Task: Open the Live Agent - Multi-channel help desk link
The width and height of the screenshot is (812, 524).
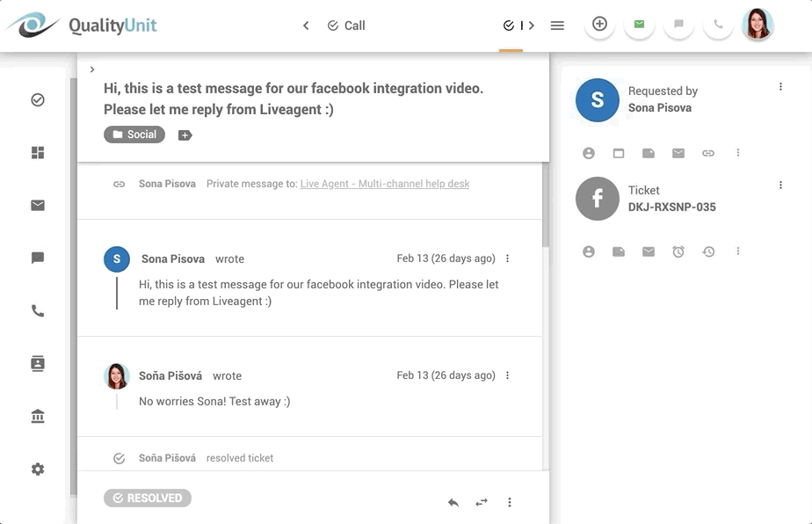Action: pyautogui.click(x=383, y=183)
